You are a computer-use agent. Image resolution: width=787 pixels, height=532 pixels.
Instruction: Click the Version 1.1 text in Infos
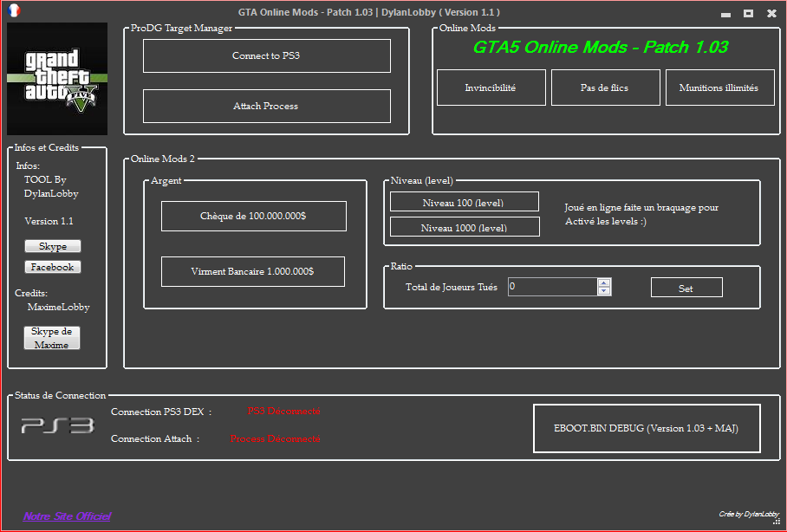point(49,221)
